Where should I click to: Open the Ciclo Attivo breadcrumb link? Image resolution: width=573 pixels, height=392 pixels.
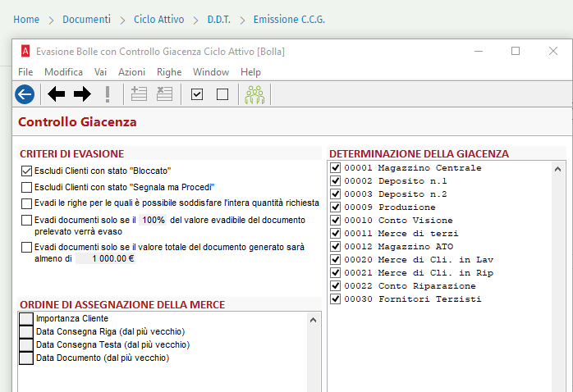[159, 20]
